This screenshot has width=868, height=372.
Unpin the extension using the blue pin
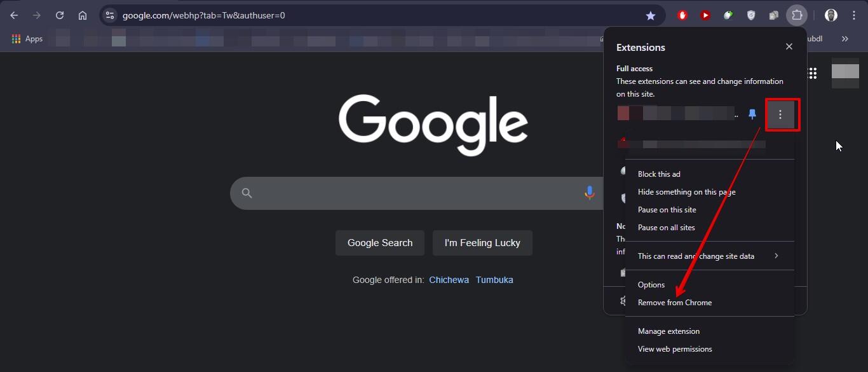pos(752,114)
